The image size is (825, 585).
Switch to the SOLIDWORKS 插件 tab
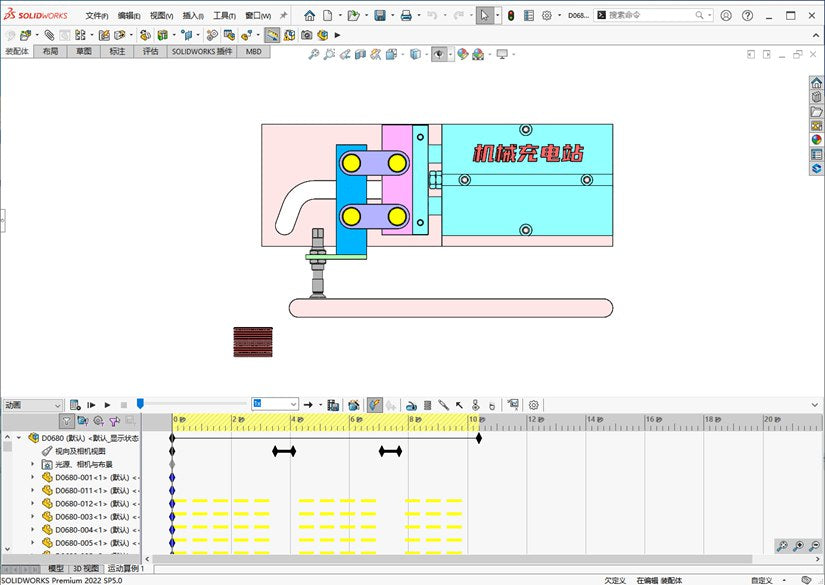coord(202,52)
